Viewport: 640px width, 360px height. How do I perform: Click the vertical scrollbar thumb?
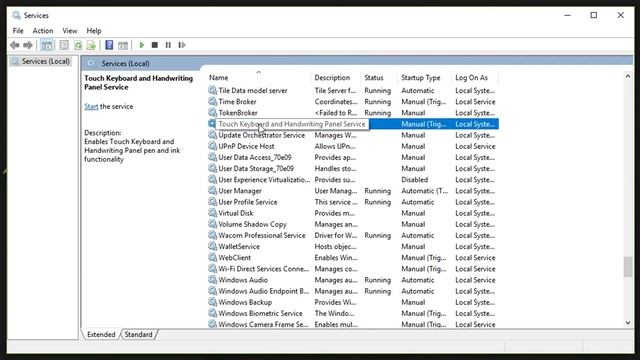(628, 267)
